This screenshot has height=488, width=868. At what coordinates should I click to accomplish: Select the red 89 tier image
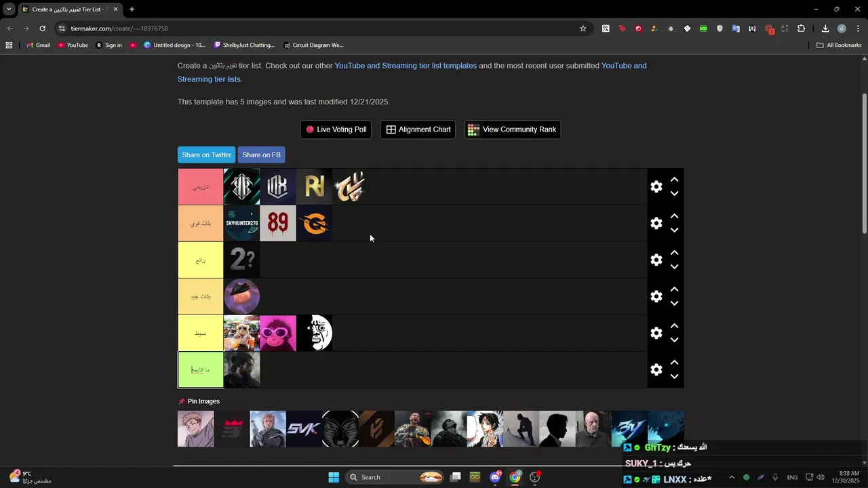(278, 223)
